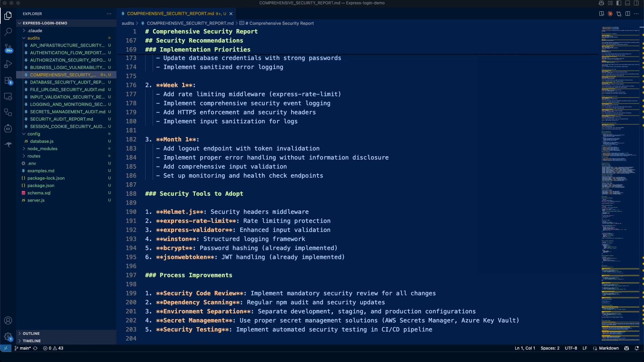
Task: Click the sync changes icon next to main*
Action: tap(35, 348)
